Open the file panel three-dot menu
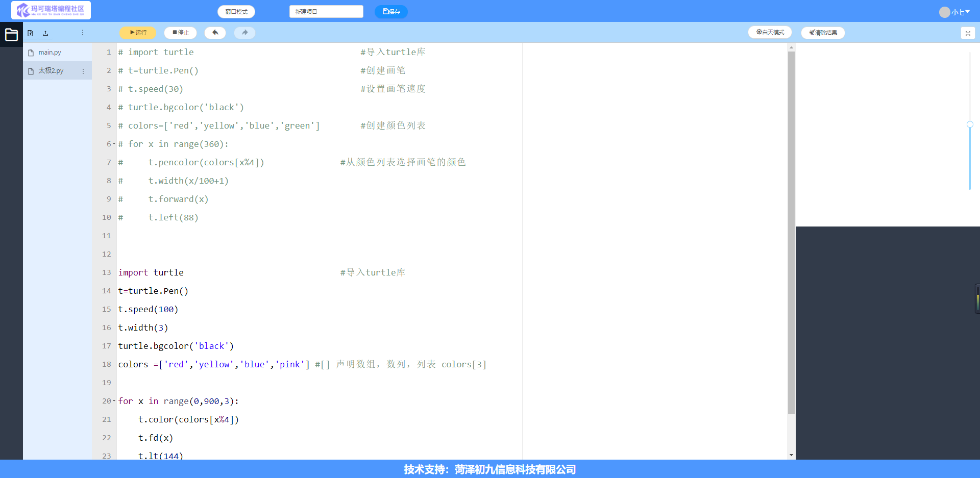The height and width of the screenshot is (478, 980). tap(83, 33)
